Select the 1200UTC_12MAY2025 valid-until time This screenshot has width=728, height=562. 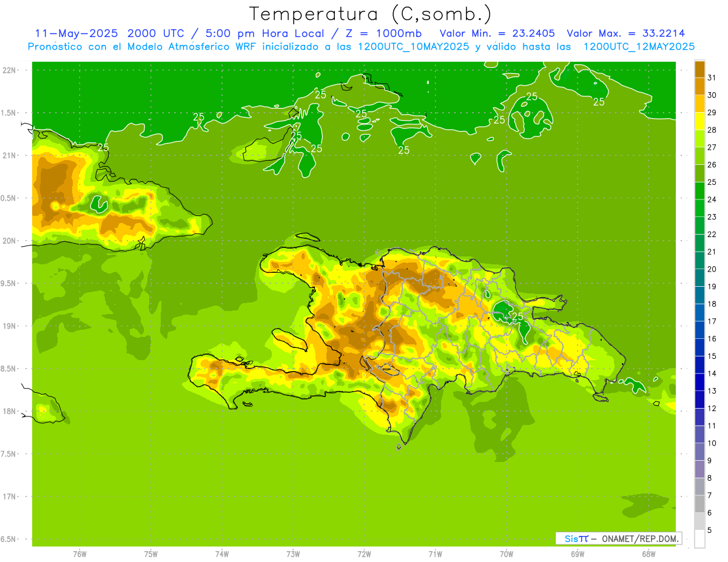(x=639, y=47)
